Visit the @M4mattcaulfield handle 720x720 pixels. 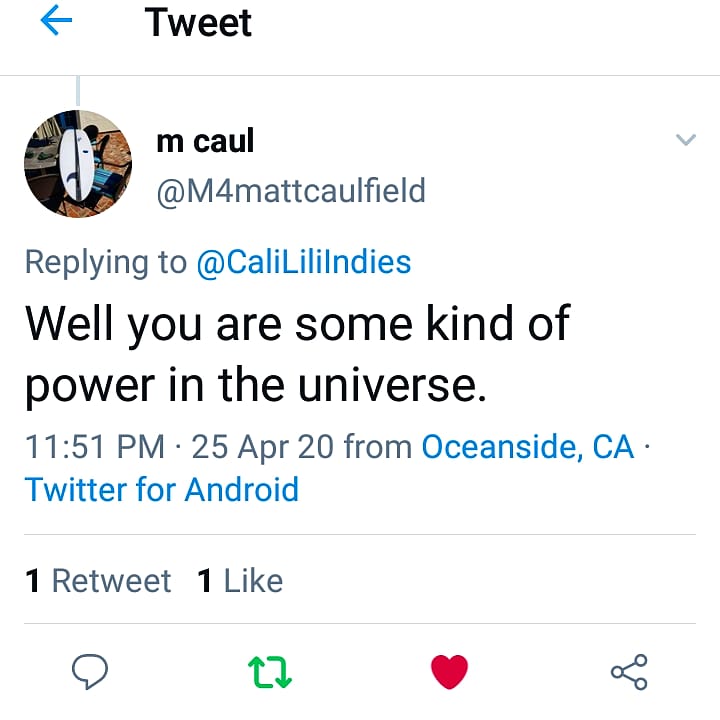291,190
